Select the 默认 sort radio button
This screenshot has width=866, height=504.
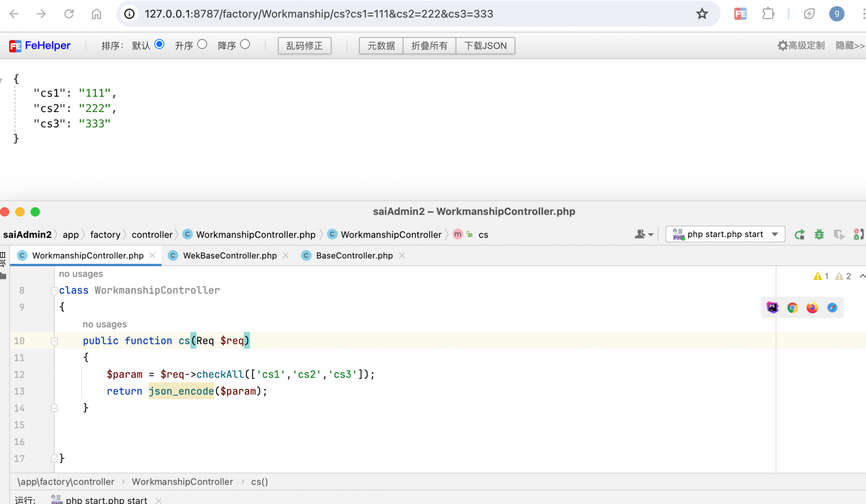pos(159,45)
